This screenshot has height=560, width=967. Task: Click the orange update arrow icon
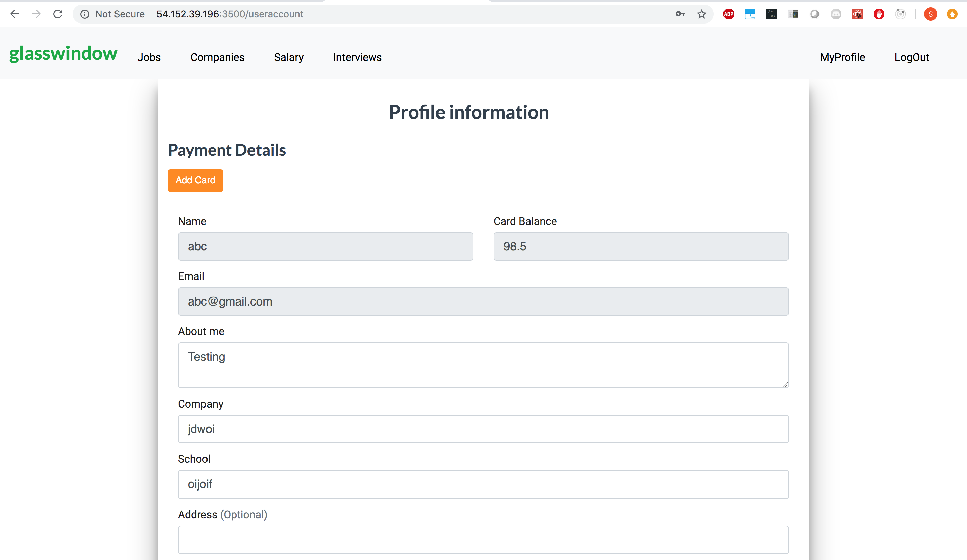point(952,14)
